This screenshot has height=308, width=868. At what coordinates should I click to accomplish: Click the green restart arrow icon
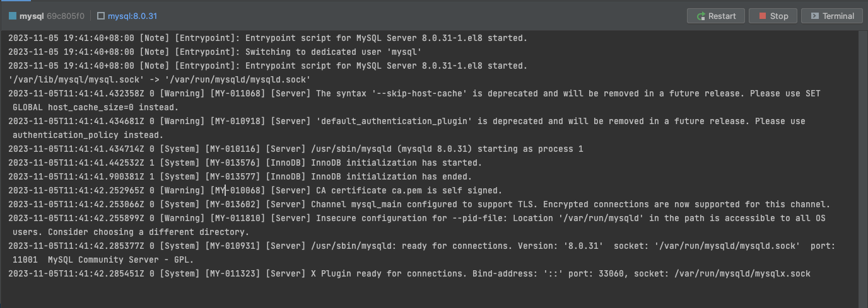(x=701, y=16)
